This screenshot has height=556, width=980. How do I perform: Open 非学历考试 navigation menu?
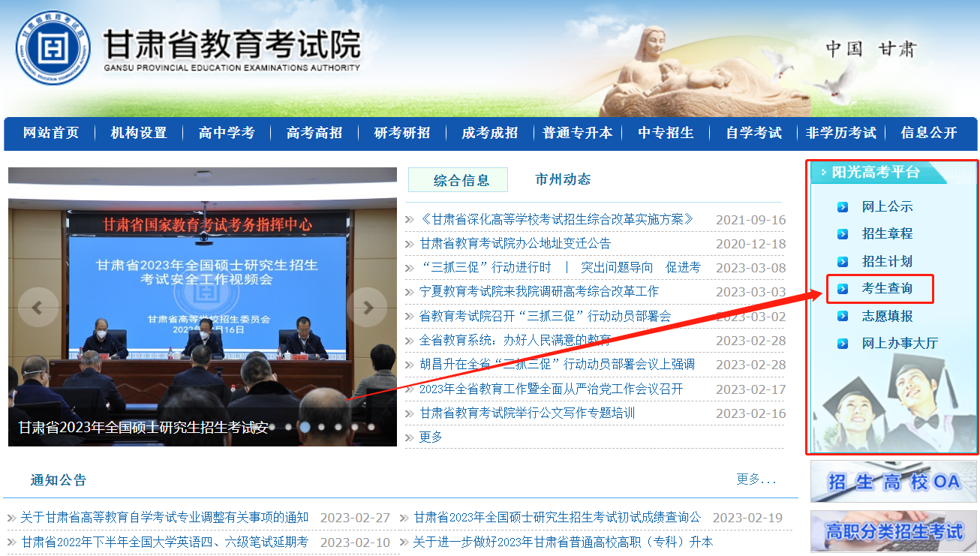coord(841,133)
